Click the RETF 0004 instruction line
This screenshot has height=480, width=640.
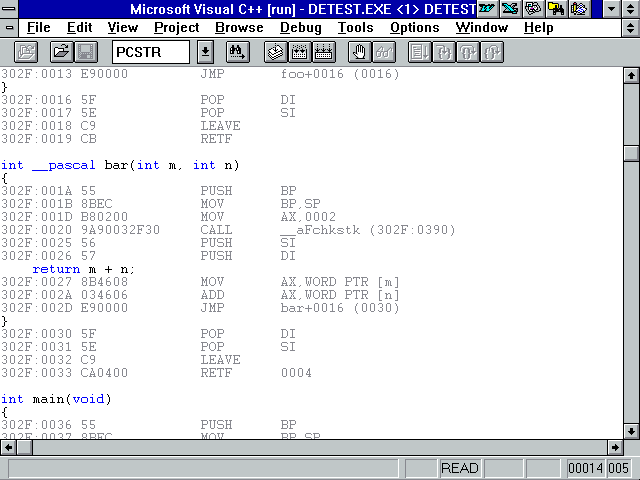[x=156, y=373]
